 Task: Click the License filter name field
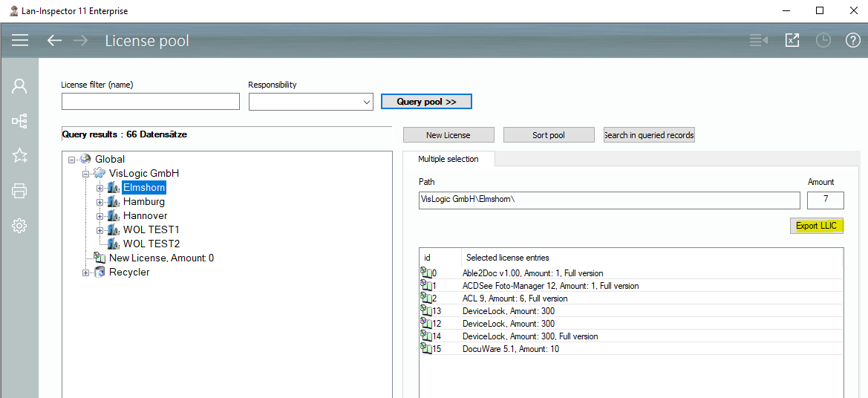point(150,102)
